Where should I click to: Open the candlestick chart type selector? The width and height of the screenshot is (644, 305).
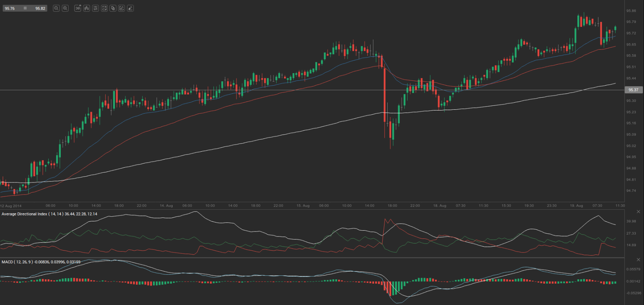[86, 8]
